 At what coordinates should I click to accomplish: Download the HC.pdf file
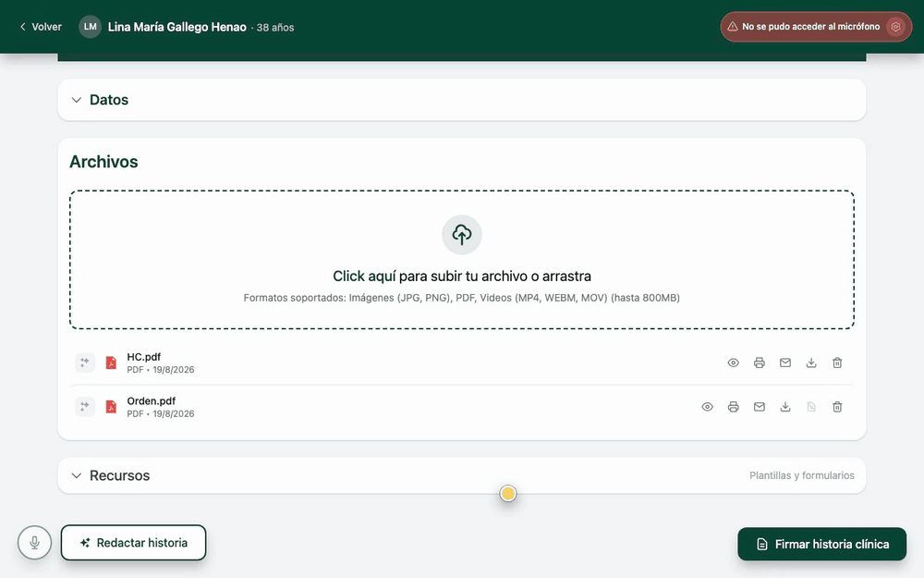[x=811, y=363]
